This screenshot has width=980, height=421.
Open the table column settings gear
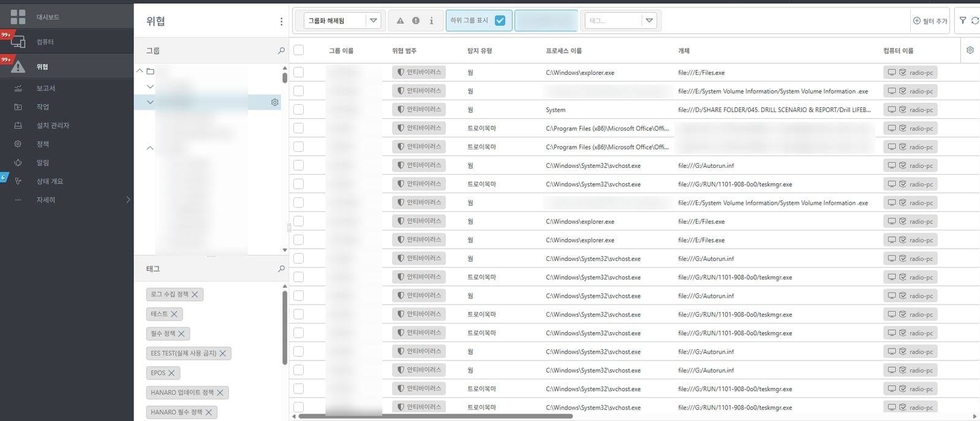point(970,50)
